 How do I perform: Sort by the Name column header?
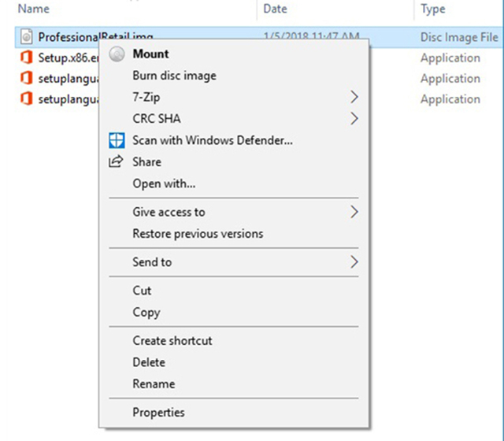point(33,9)
